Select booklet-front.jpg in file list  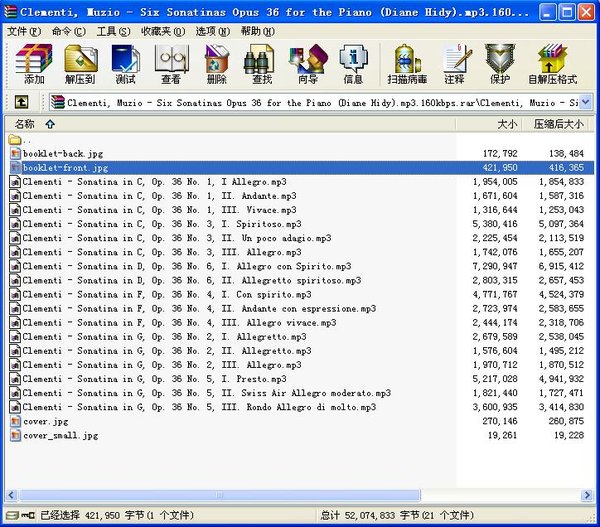301,168
